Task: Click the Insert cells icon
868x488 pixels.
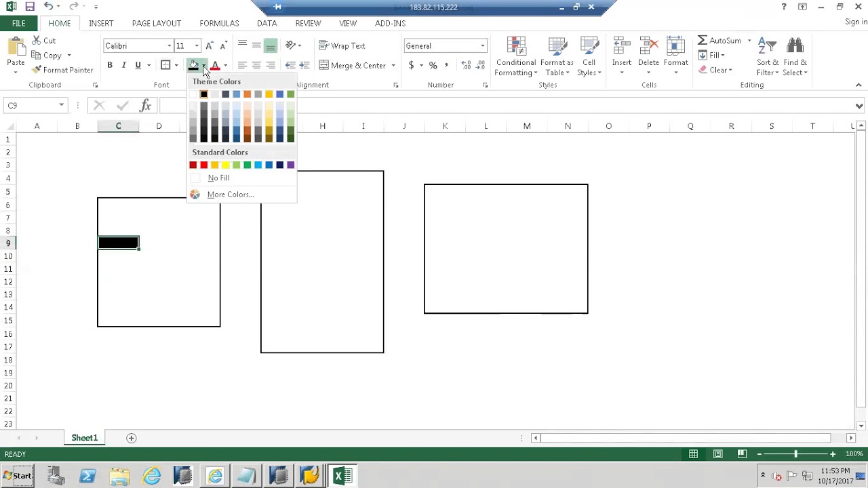Action: coord(622,47)
